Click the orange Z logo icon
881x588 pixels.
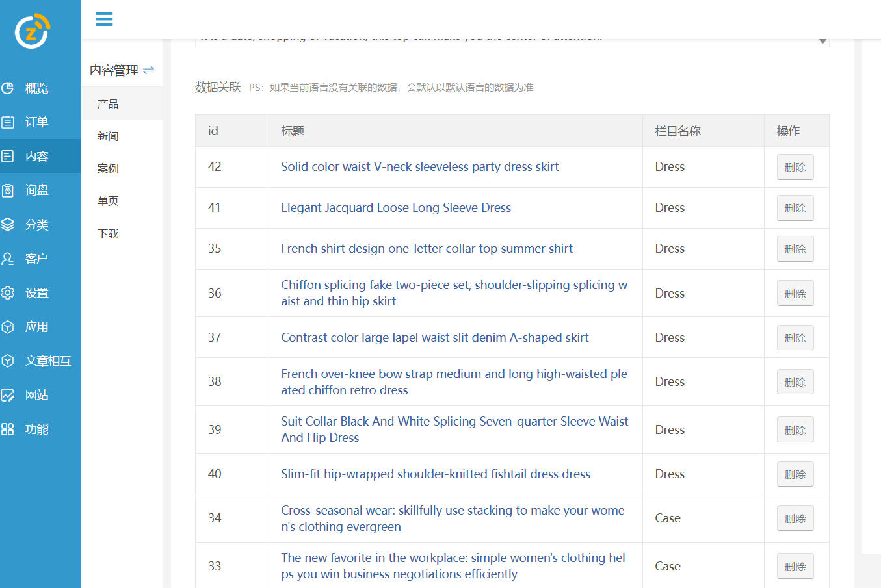33,31
